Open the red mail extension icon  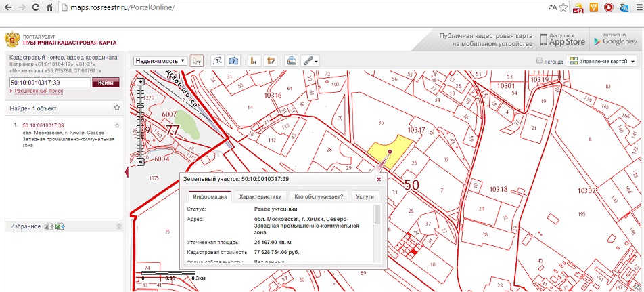tap(578, 7)
